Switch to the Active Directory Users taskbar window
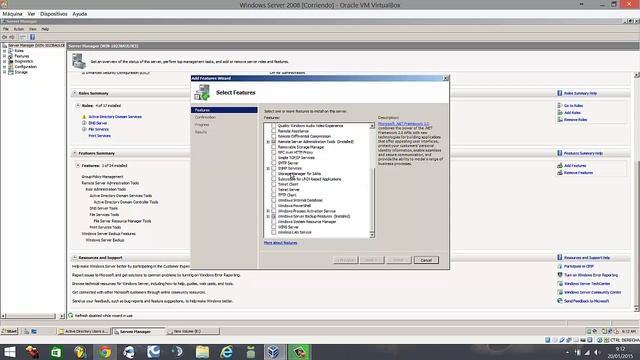Screen dimensions: 640x360 pyautogui.click(x=83, y=331)
